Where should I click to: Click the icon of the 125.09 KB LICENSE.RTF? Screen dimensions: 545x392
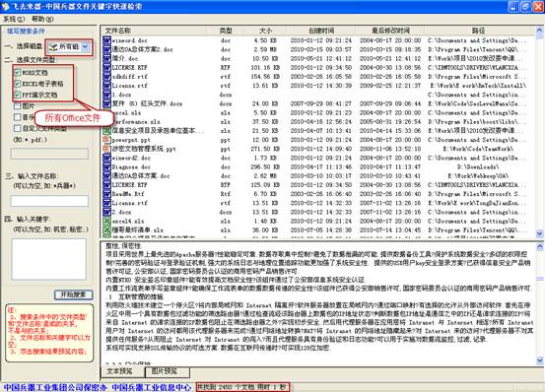pos(106,185)
